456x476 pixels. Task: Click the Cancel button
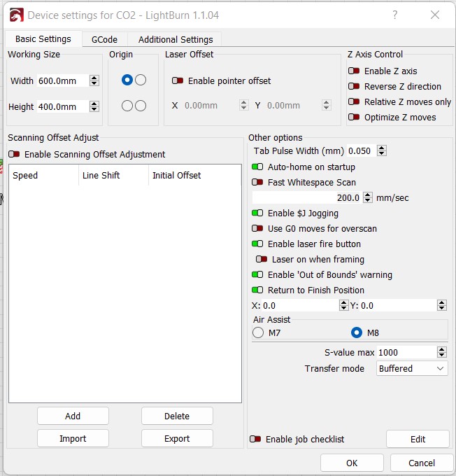tap(422, 463)
